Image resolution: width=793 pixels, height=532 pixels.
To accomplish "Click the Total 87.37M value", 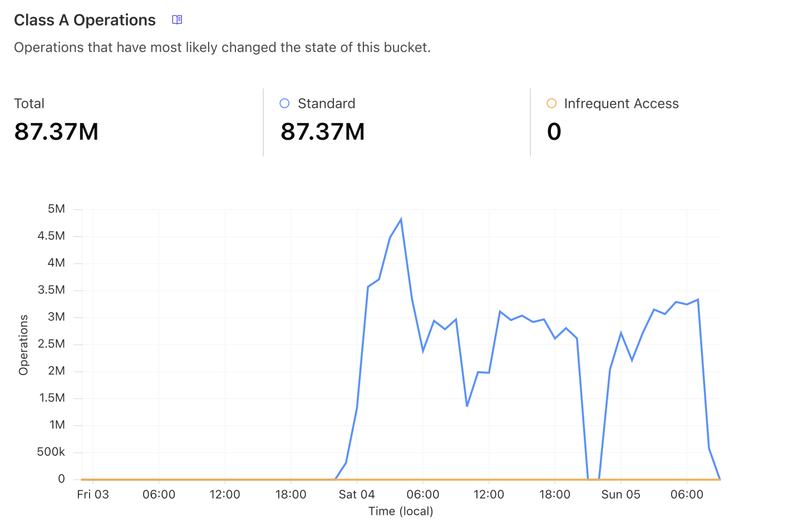I will click(56, 132).
